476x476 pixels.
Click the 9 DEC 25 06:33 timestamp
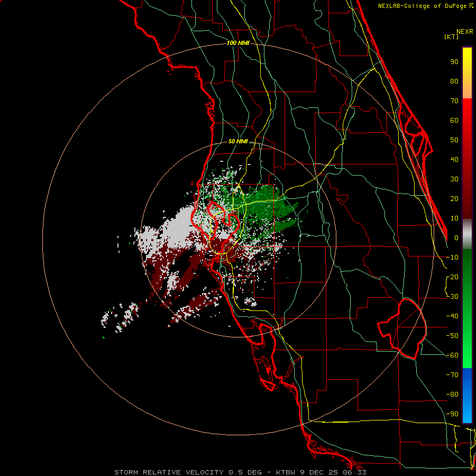[x=333, y=472]
